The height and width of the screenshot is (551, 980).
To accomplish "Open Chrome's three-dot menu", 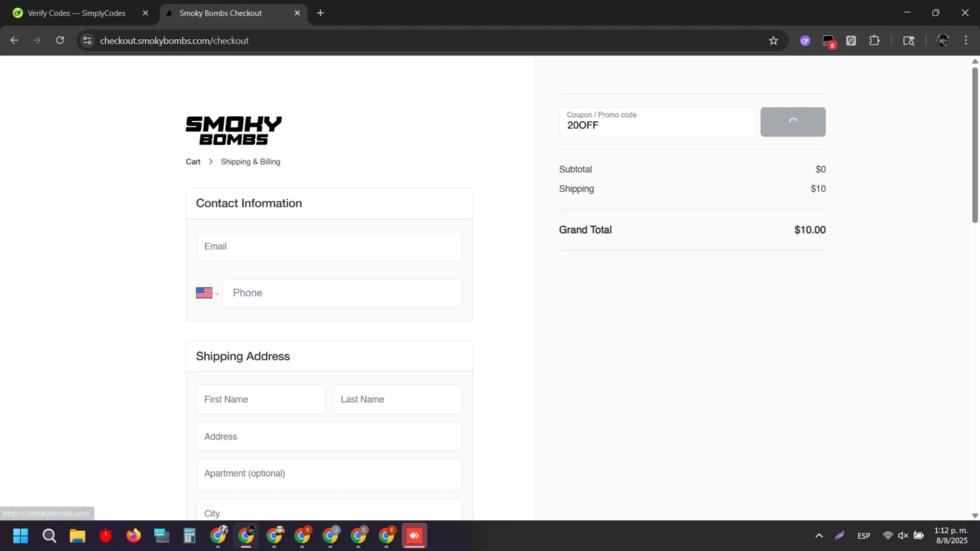I will (x=966, y=40).
